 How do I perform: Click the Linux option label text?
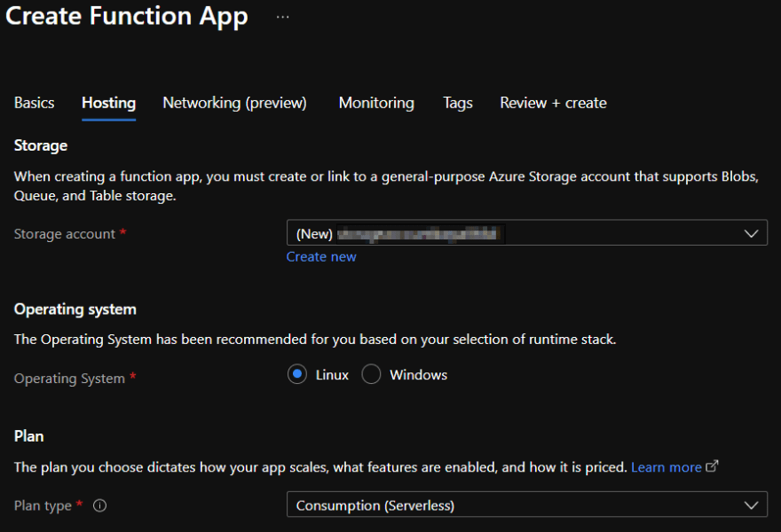332,375
